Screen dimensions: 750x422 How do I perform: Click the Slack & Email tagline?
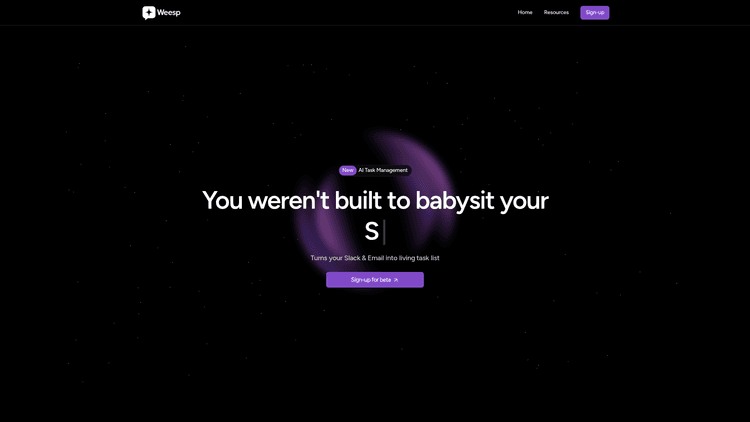click(375, 258)
